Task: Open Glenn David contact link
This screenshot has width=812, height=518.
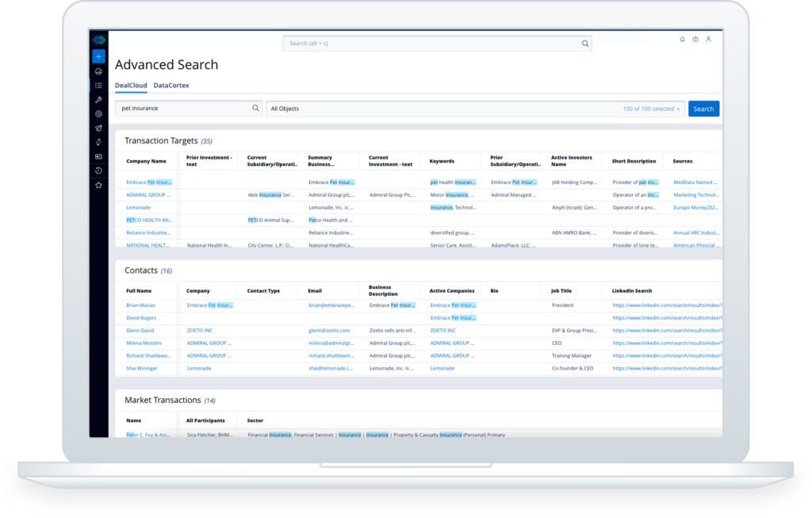Action: coord(140,331)
